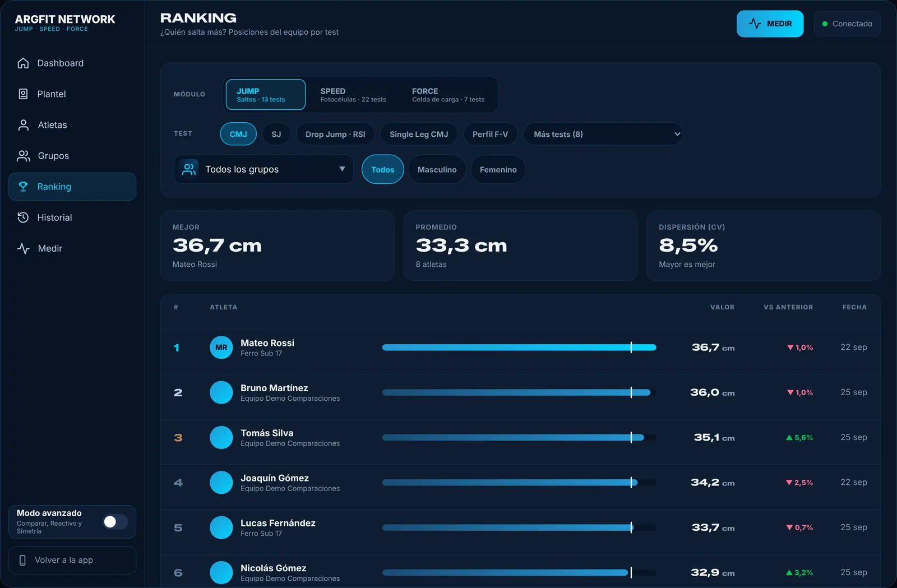Click the Dashboard home icon
Screen dimensions: 897x588
click(23, 63)
